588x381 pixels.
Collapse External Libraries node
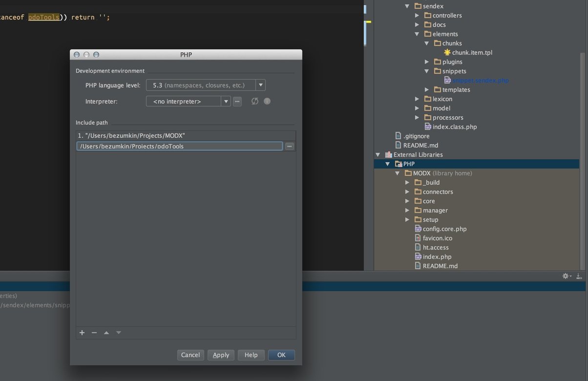tap(378, 155)
